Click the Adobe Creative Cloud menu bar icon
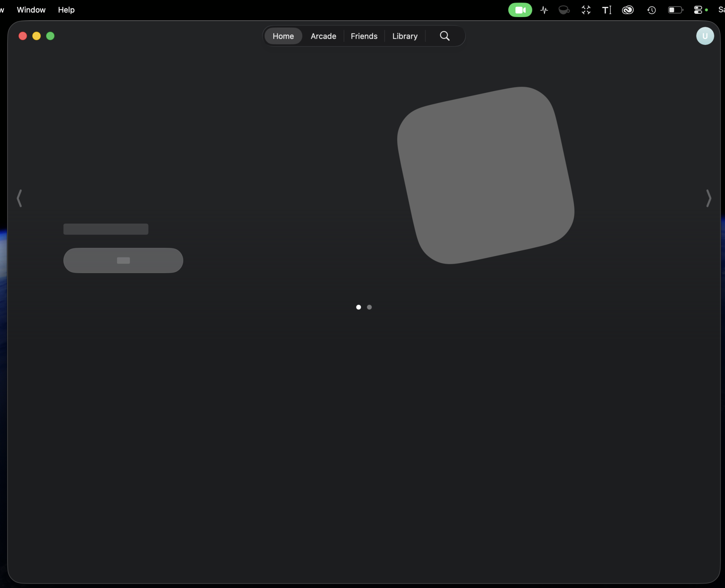 pos(628,10)
